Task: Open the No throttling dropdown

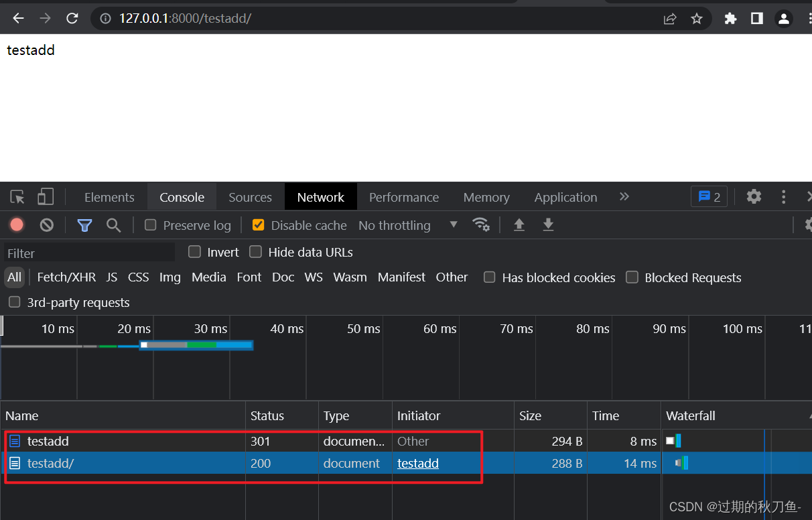Action: (408, 225)
